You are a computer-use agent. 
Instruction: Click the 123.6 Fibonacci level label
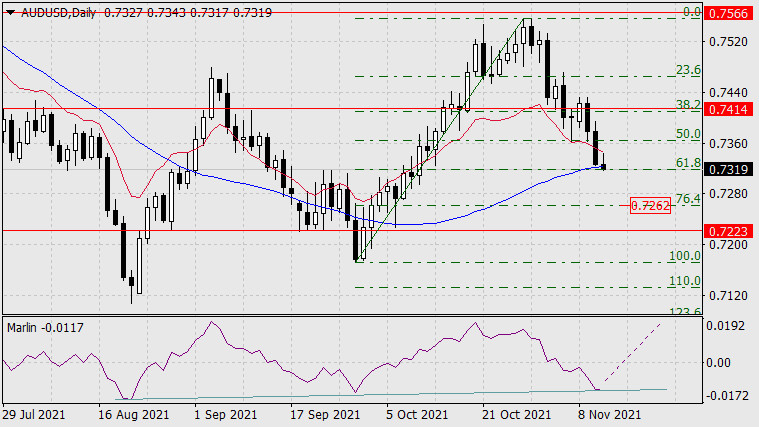684,311
